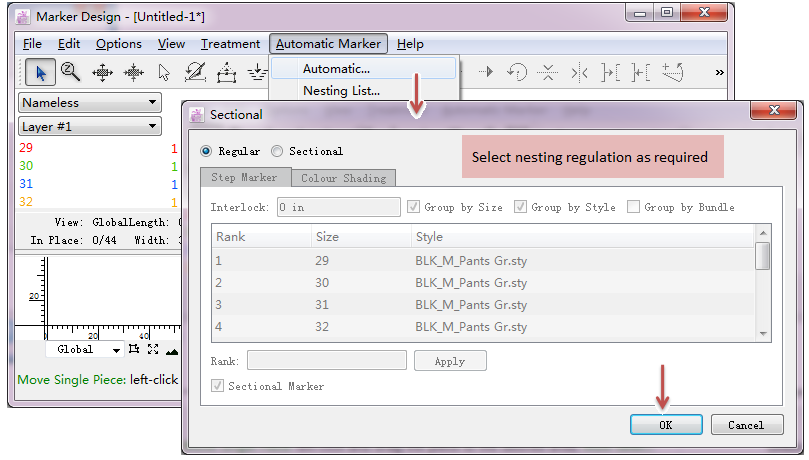The height and width of the screenshot is (460, 809).
Task: Click the fullscreen expand icon beside Global
Action: click(153, 349)
